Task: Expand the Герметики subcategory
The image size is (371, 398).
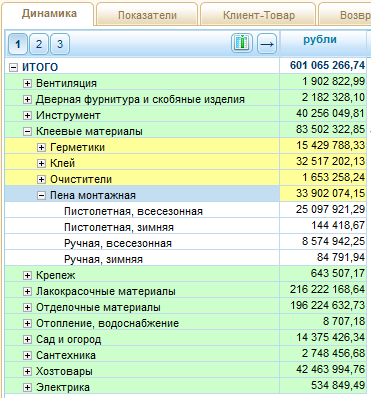Action: (41, 147)
